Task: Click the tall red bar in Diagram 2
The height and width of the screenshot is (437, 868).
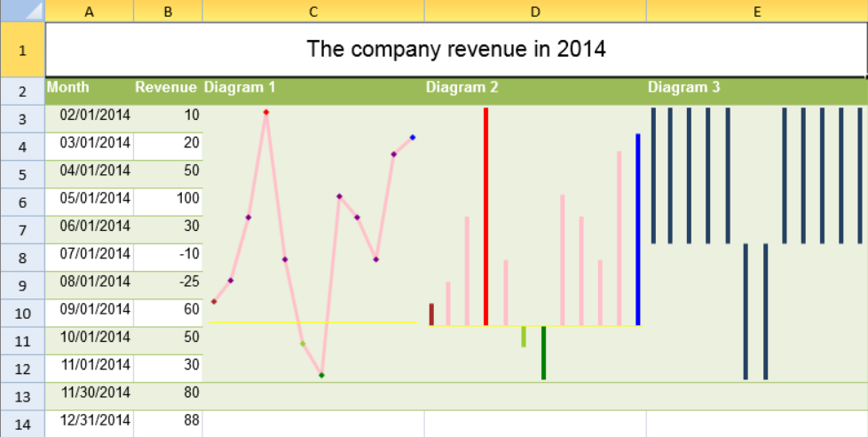Action: [x=485, y=216]
